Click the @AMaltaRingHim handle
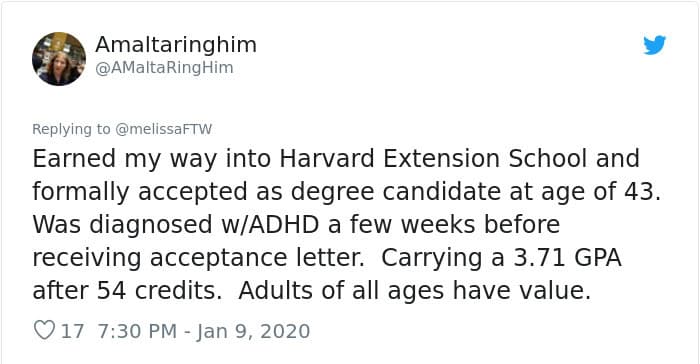700x364 pixels. pyautogui.click(x=164, y=68)
